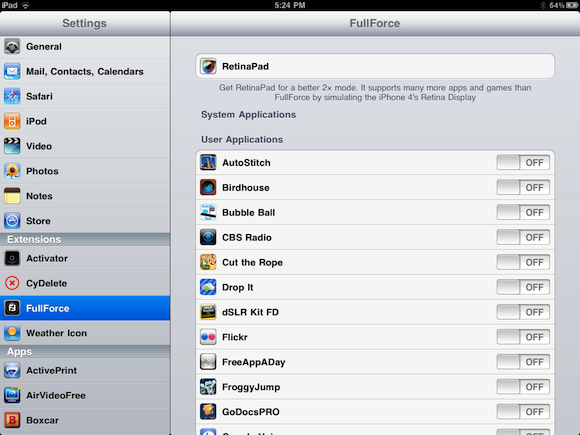Toggle the Cut the Rope switch
The height and width of the screenshot is (435, 580).
[523, 262]
